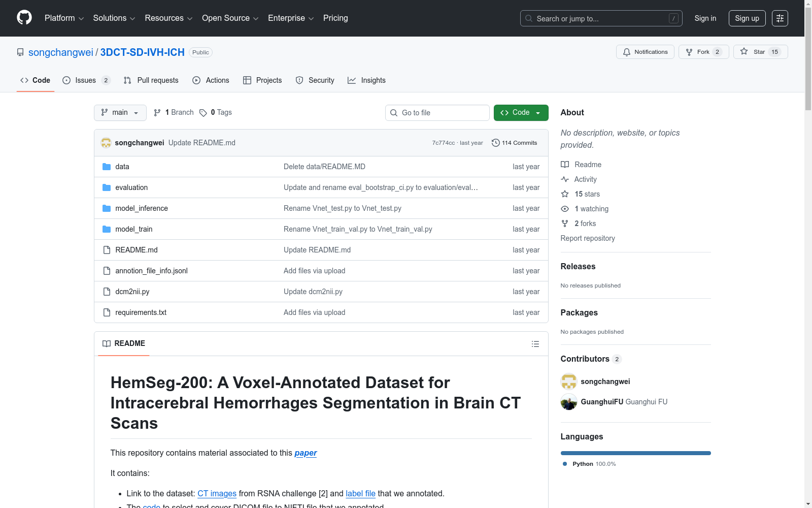Open the Projects tab
The height and width of the screenshot is (508, 812).
tap(262, 80)
